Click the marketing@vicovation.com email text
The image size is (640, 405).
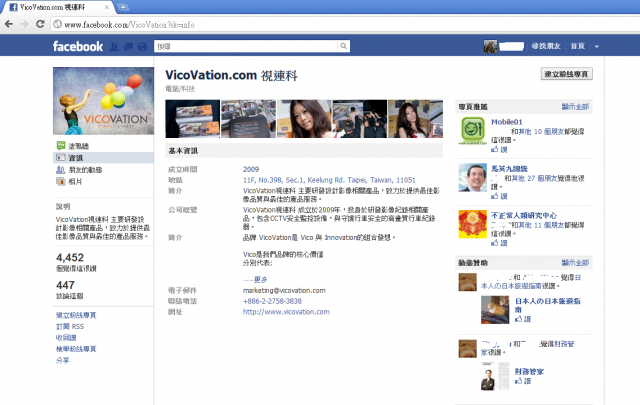click(x=284, y=290)
